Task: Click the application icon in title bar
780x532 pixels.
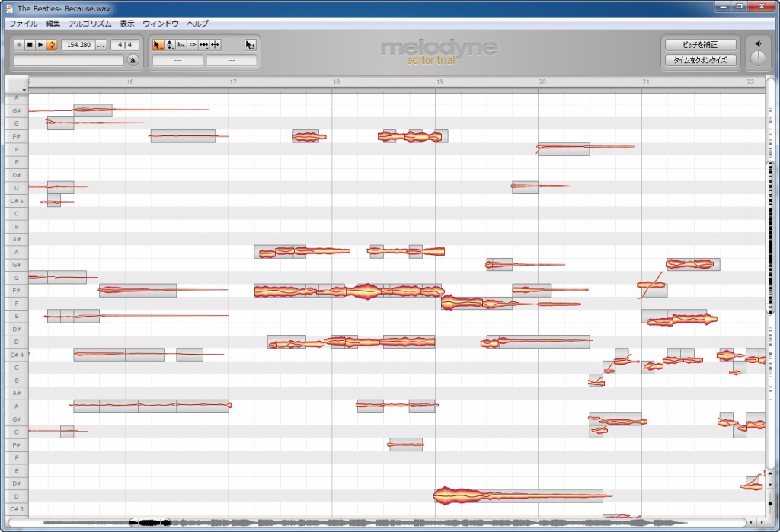Action: (x=9, y=8)
